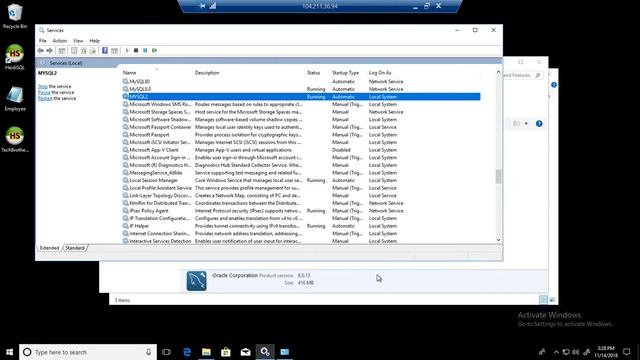This screenshot has height=360, width=640.
Task: Click search box in Programs and Features window
Action: 523,75
